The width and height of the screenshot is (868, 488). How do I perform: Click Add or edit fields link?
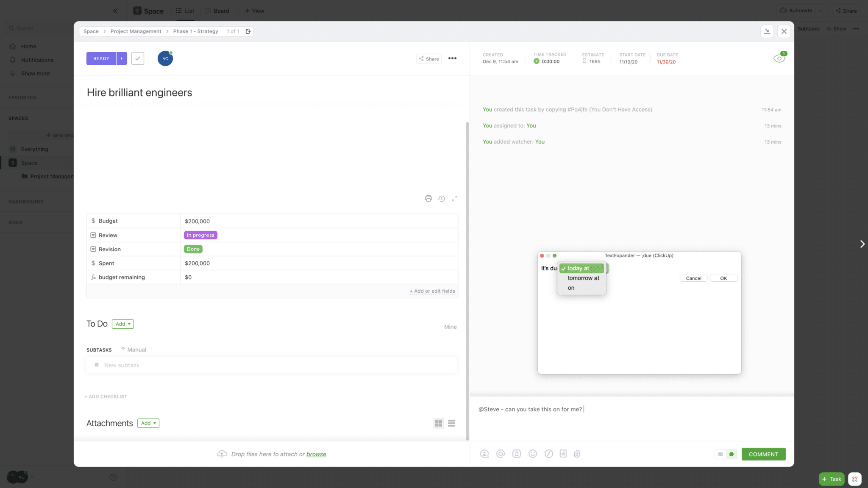432,291
